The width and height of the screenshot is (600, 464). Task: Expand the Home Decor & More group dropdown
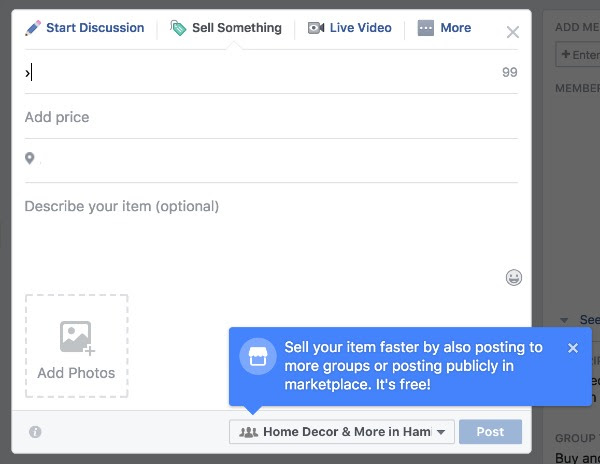342,432
